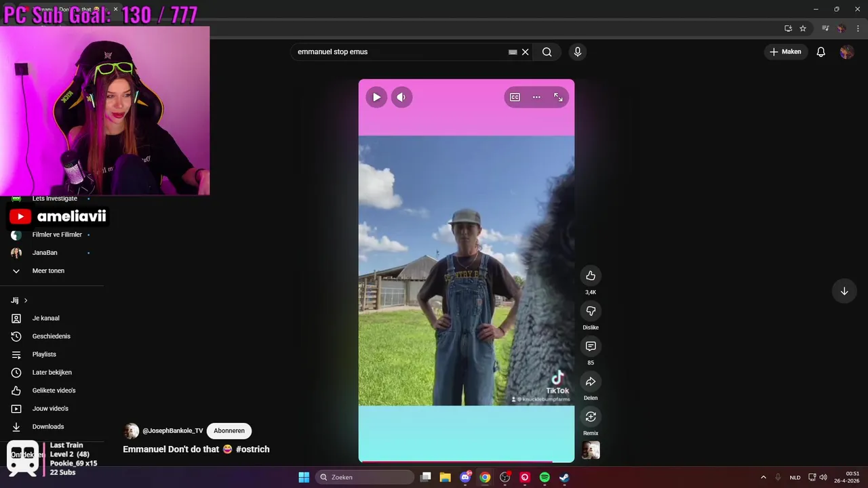The width and height of the screenshot is (868, 488).
Task: Subscribe with the Abonneren button
Action: click(229, 430)
